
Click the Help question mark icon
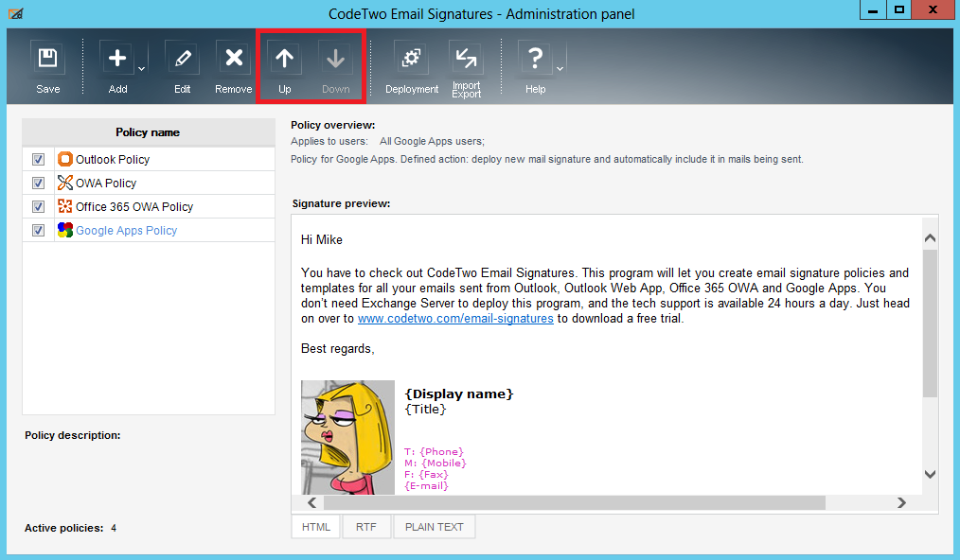pyautogui.click(x=535, y=59)
